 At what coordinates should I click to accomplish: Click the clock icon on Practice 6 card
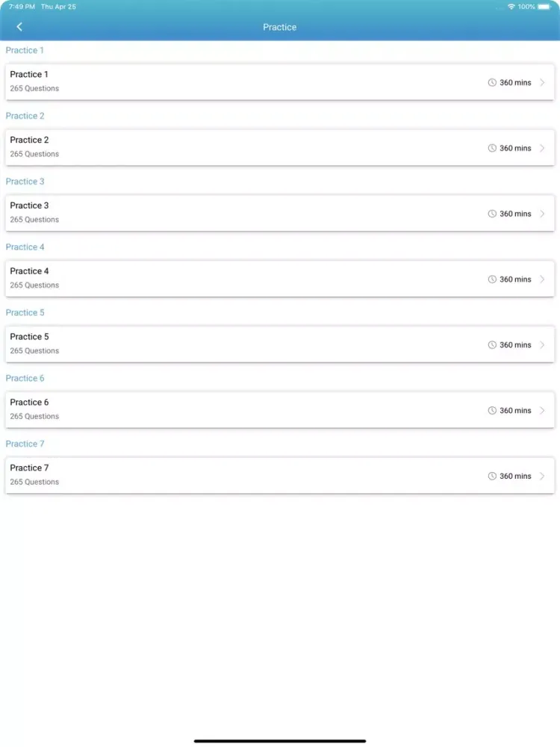pos(491,410)
